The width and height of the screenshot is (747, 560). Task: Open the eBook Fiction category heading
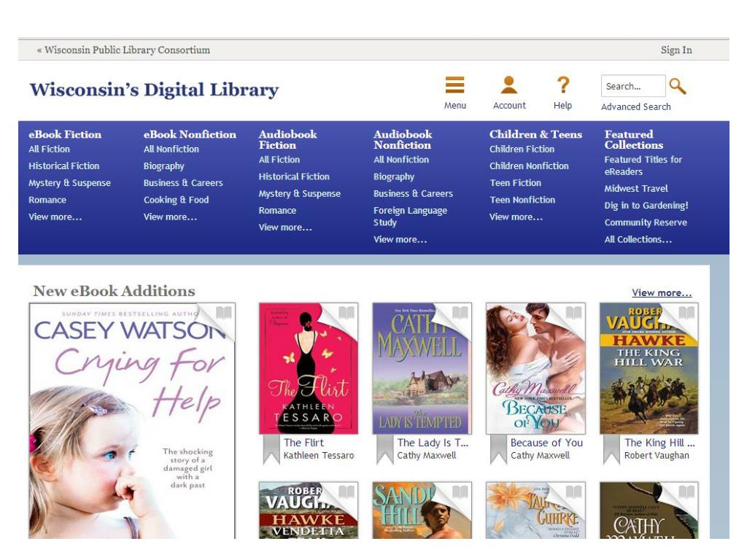coord(65,134)
